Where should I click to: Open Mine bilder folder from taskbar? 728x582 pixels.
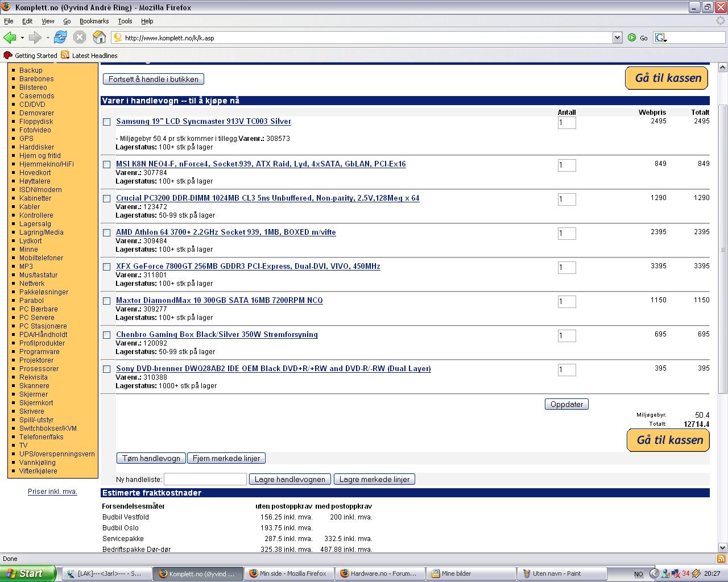point(471,573)
